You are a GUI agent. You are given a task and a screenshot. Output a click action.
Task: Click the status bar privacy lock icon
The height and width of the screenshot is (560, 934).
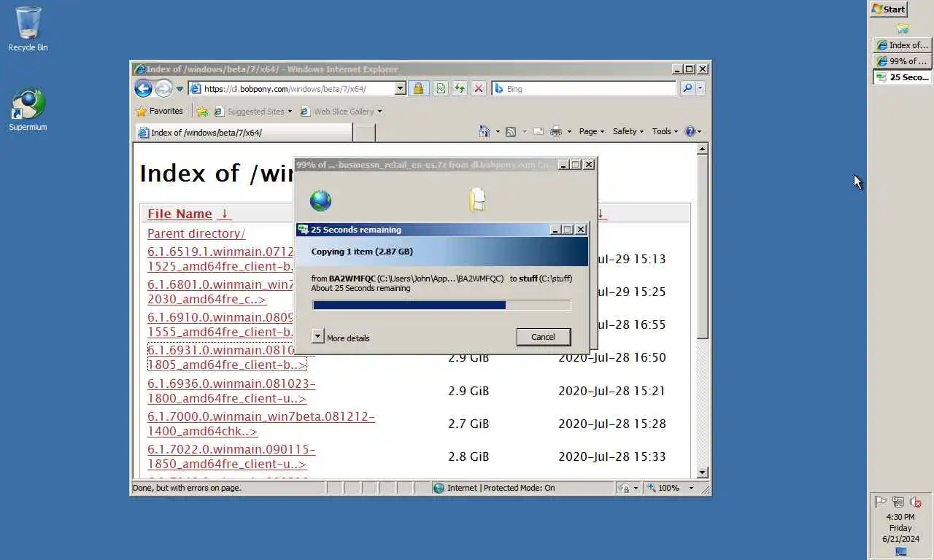(x=624, y=488)
